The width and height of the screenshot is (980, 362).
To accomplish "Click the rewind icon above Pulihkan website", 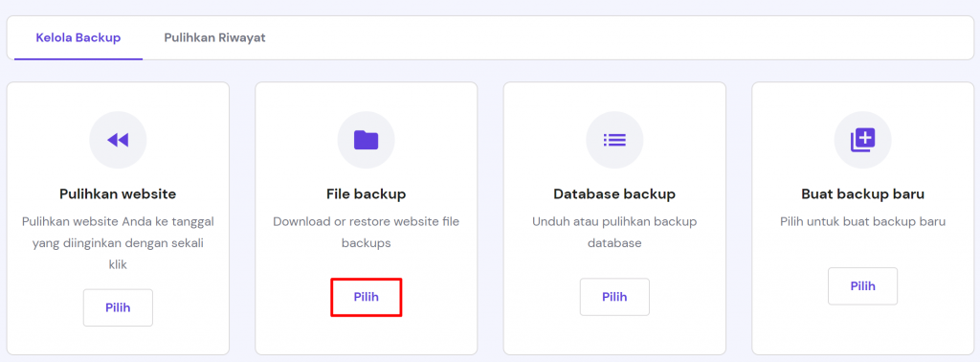I will point(118,140).
